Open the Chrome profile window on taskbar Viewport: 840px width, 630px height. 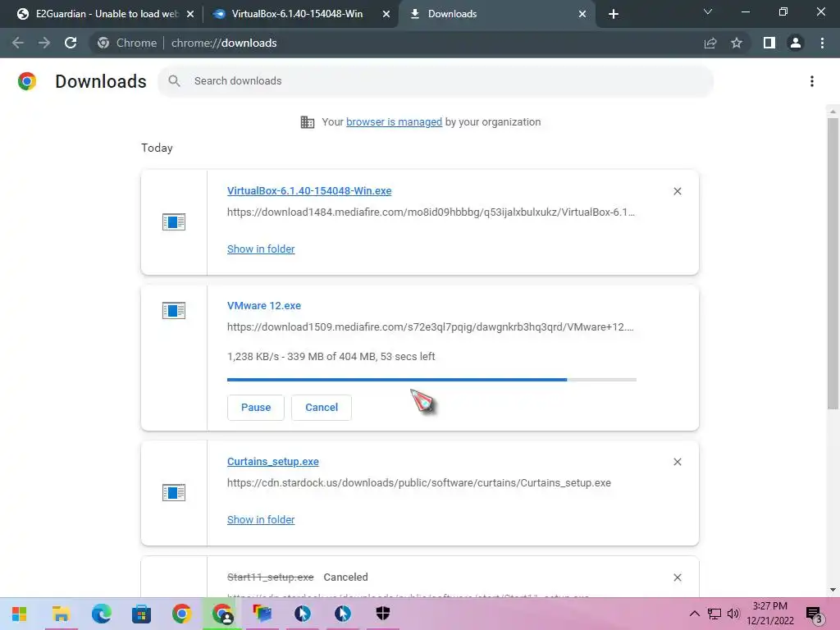pos(222,614)
